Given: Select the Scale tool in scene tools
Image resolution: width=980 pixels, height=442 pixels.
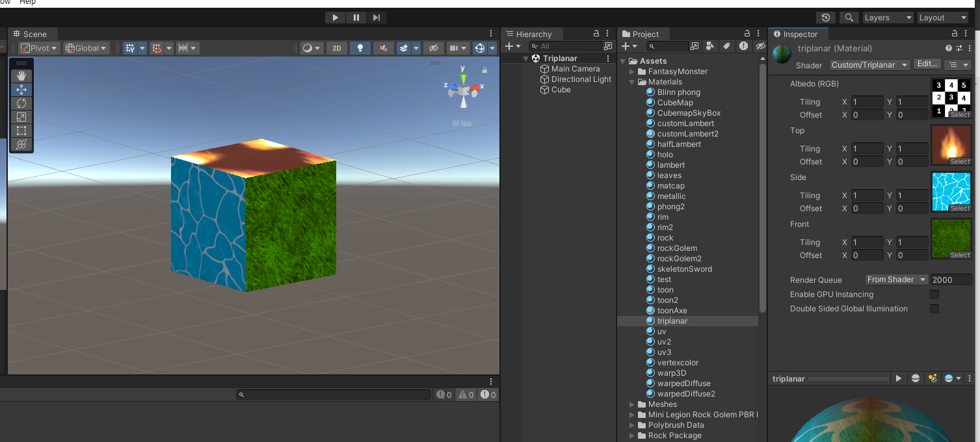Looking at the screenshot, I should tap(21, 117).
